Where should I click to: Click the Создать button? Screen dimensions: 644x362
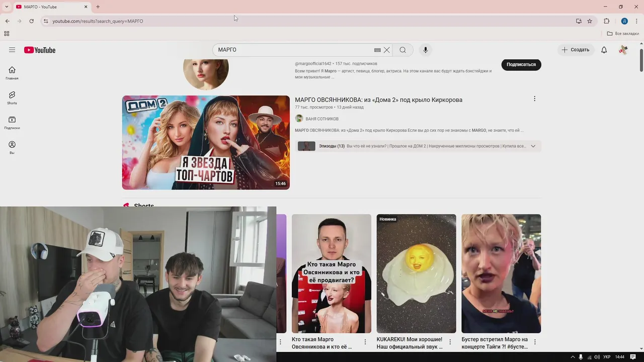coord(576,50)
